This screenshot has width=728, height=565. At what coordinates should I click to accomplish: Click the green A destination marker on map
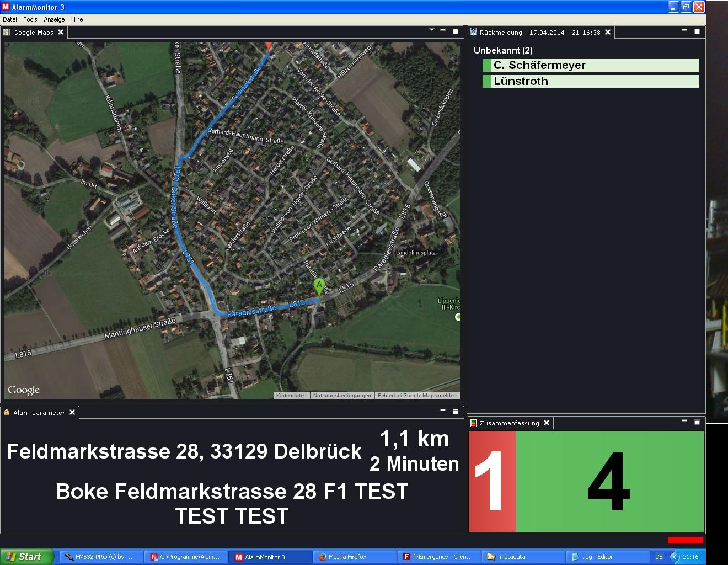click(x=319, y=287)
